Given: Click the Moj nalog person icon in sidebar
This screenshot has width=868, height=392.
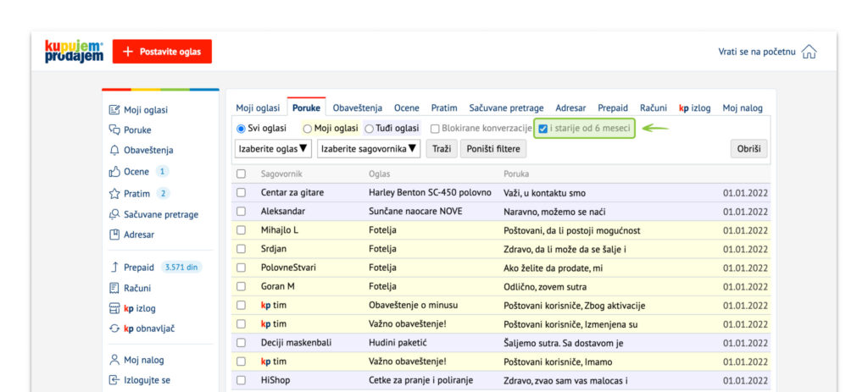Looking at the screenshot, I should (x=114, y=360).
